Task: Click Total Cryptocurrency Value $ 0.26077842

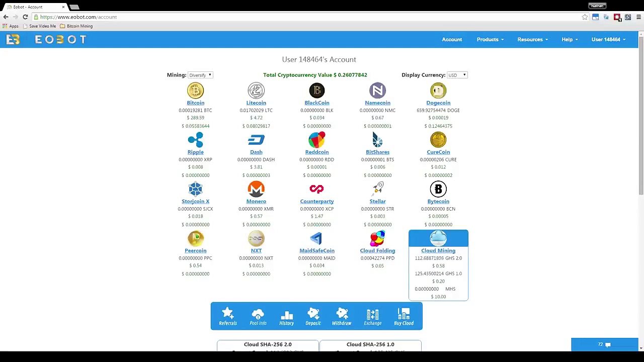Action: (x=315, y=75)
